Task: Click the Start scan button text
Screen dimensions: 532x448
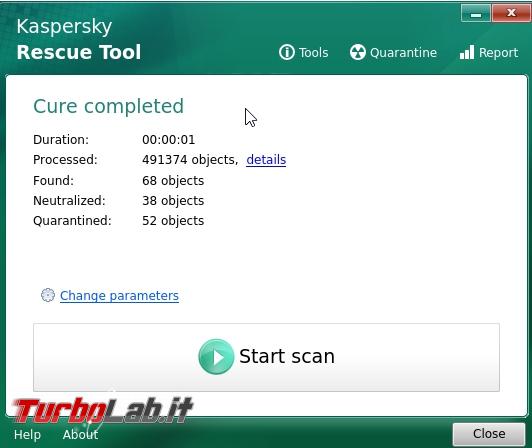Action: [287, 356]
